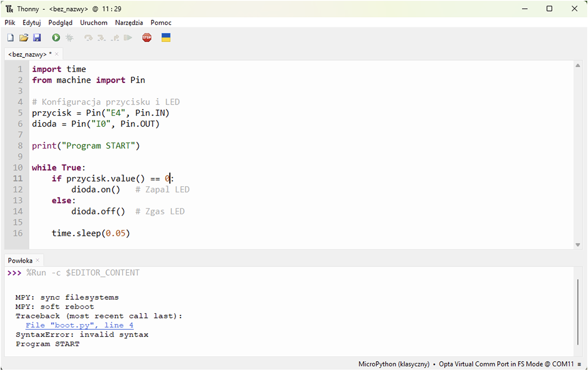
Task: Click the editor scrollbar up arrow
Action: tap(579, 66)
